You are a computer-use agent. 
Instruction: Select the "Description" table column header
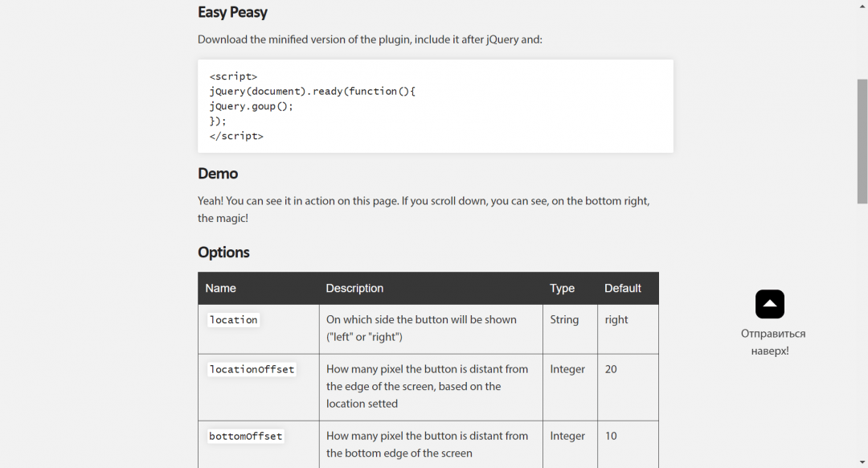pyautogui.click(x=354, y=288)
